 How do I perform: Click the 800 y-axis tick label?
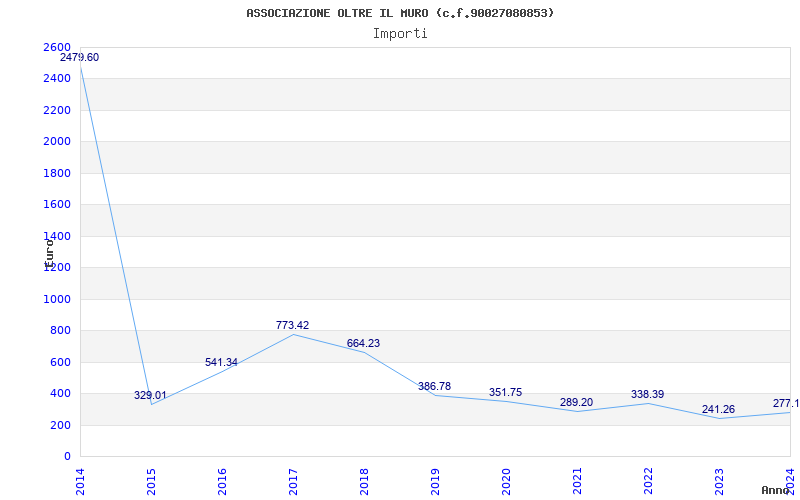(61, 331)
